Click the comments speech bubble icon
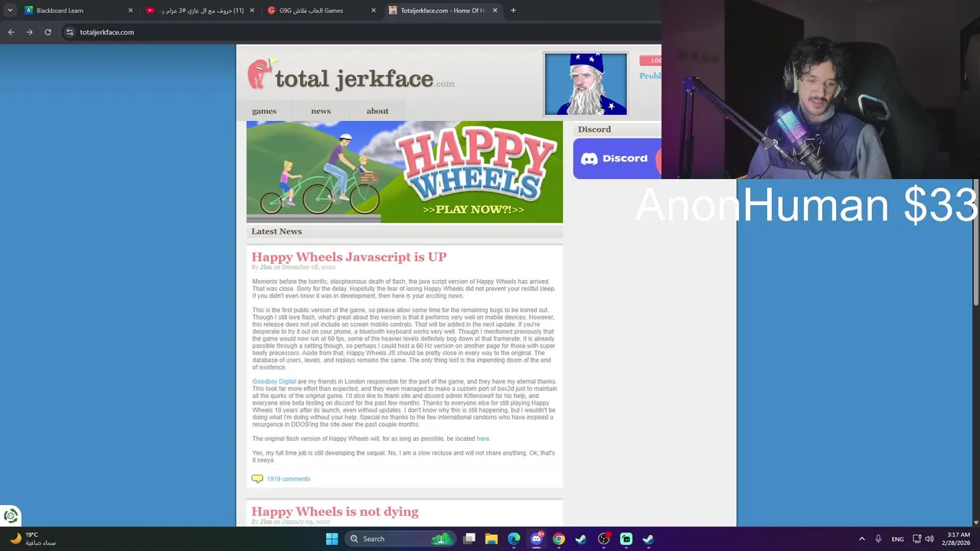The image size is (980, 551). click(257, 479)
